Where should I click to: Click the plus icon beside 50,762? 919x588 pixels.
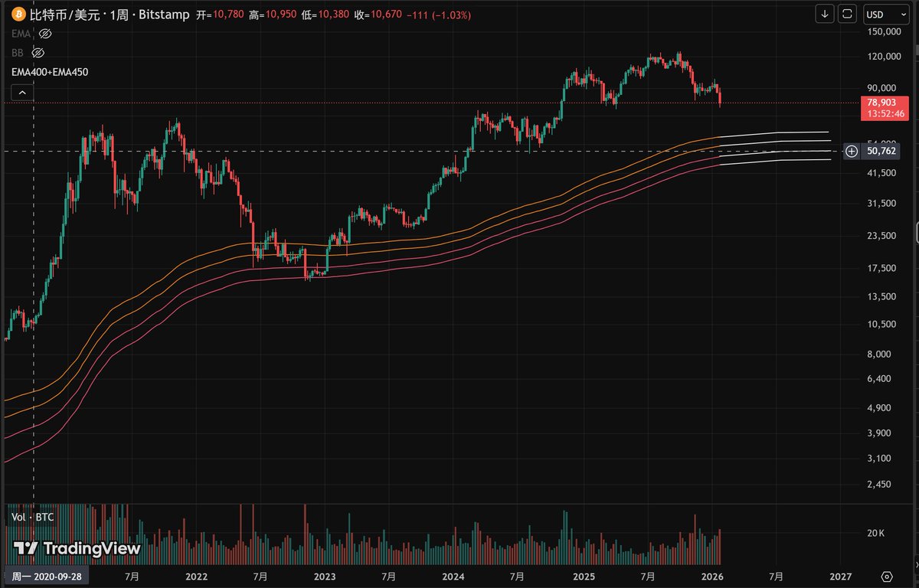pos(852,152)
